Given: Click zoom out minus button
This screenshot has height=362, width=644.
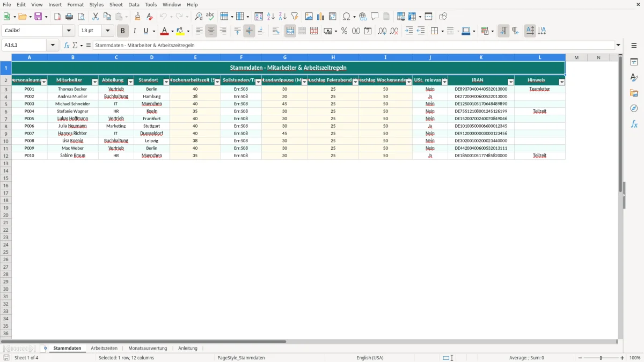Looking at the screenshot, I should (x=580, y=358).
